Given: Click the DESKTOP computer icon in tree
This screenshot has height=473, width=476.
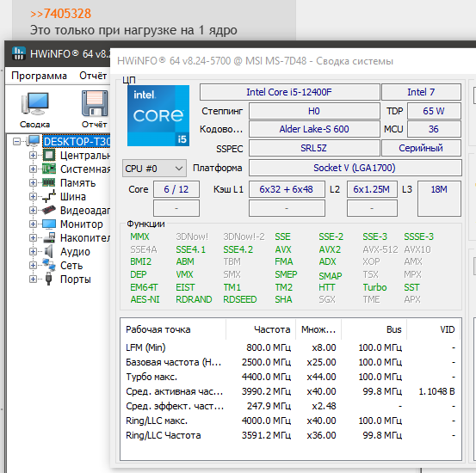Looking at the screenshot, I should pos(33,141).
